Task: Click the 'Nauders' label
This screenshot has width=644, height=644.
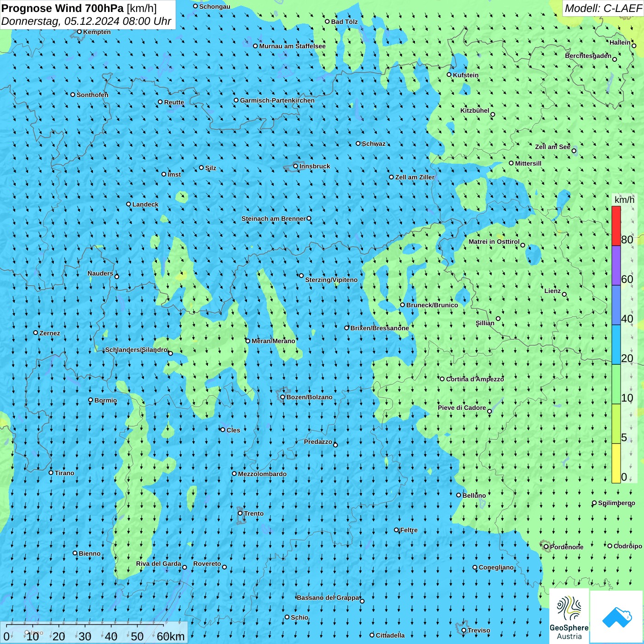Action: click(100, 273)
